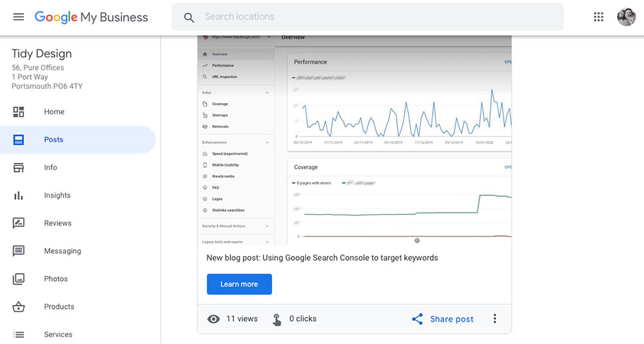Click the post's Search Console screenshot image
The width and height of the screenshot is (644, 344).
(x=355, y=140)
